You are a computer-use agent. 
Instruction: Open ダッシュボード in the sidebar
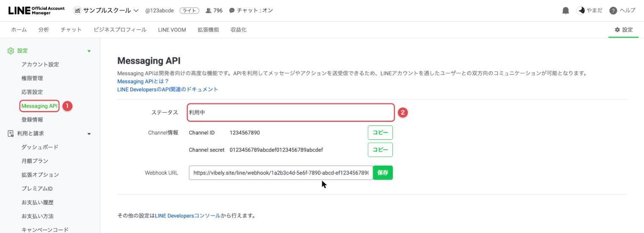tap(40, 147)
